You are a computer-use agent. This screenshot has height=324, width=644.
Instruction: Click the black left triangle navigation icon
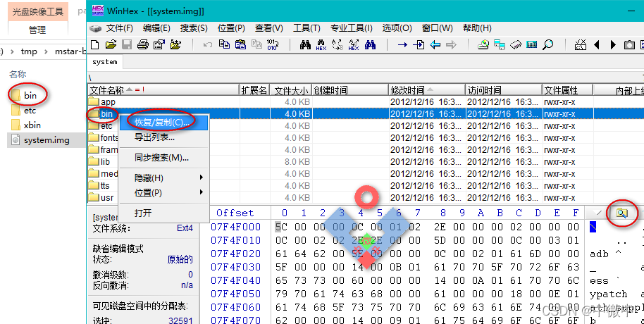coord(597,44)
